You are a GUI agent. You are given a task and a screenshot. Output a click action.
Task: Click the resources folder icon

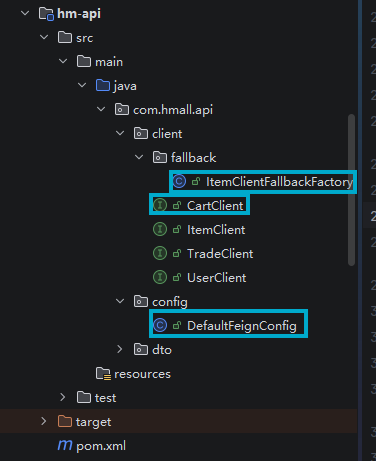103,374
